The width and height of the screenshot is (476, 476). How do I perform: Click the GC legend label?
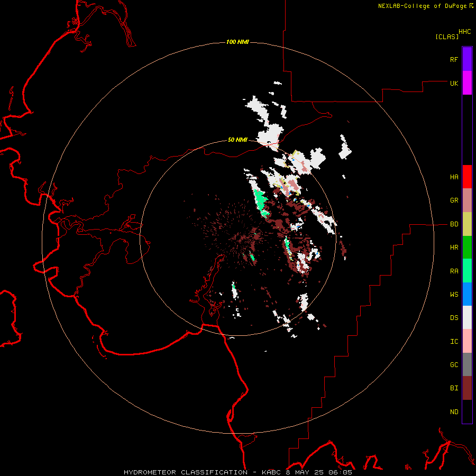click(454, 364)
